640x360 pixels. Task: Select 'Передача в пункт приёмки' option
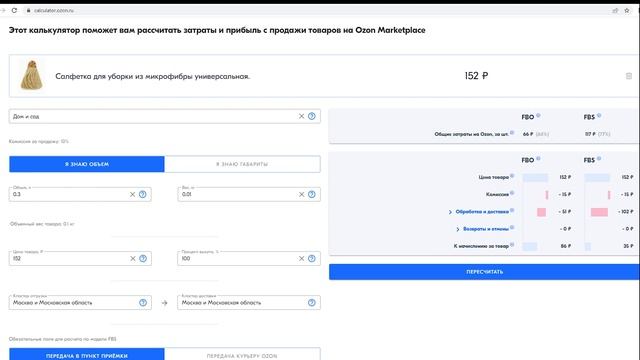coord(87,355)
